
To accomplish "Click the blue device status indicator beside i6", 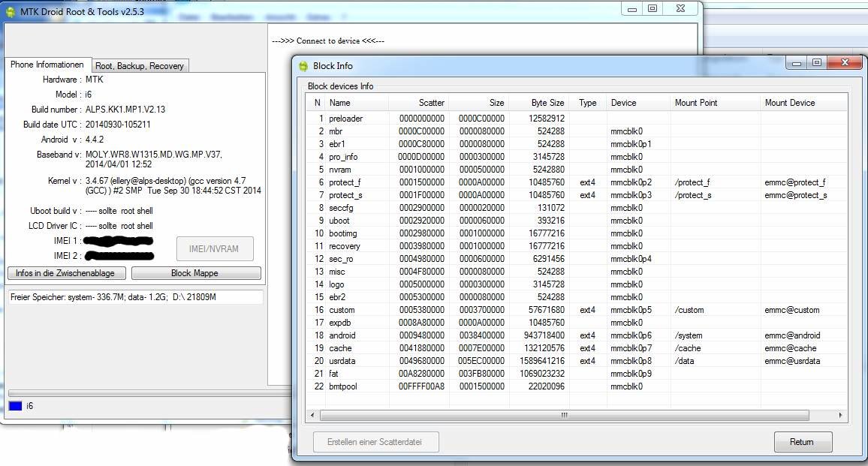I will [x=16, y=406].
